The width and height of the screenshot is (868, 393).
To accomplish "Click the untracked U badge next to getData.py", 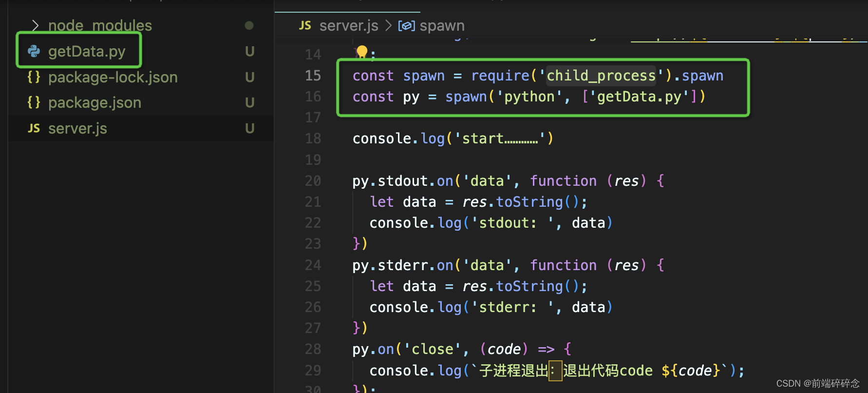I will pos(249,51).
